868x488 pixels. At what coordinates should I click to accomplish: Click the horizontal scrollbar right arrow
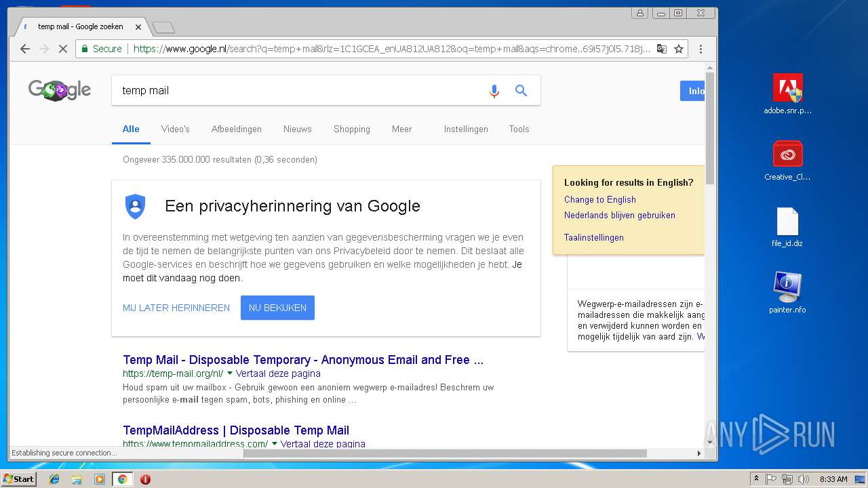[699, 453]
